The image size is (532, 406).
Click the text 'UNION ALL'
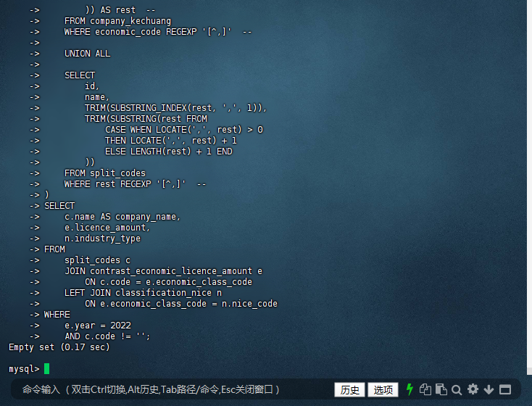(87, 54)
